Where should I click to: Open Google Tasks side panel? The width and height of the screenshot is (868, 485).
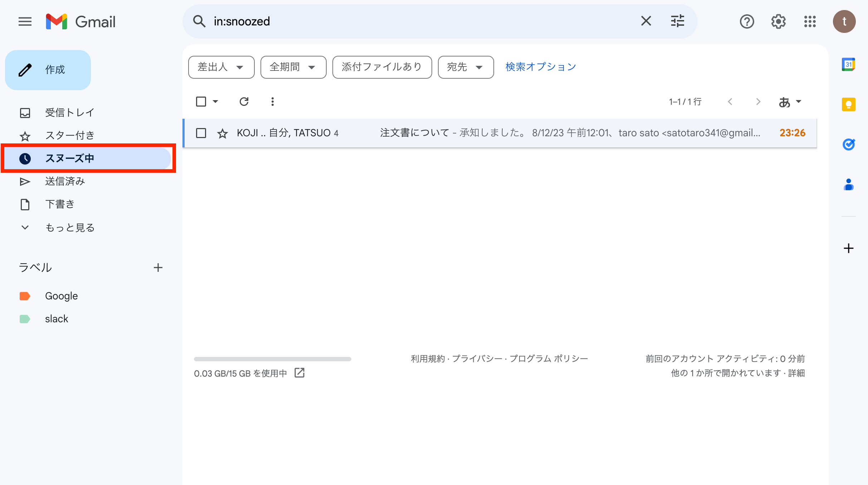tap(848, 144)
